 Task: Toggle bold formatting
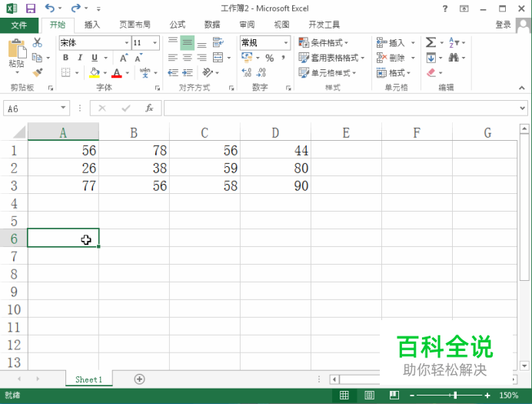(x=65, y=58)
